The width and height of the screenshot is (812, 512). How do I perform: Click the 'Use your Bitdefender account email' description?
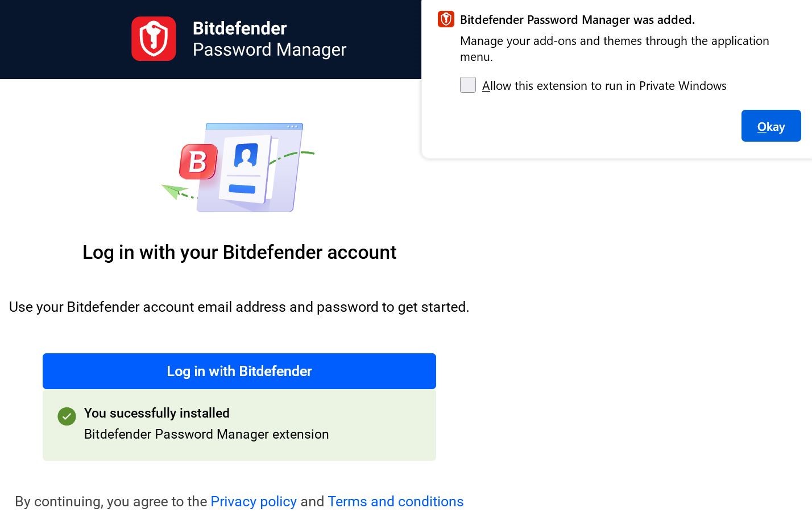[239, 307]
